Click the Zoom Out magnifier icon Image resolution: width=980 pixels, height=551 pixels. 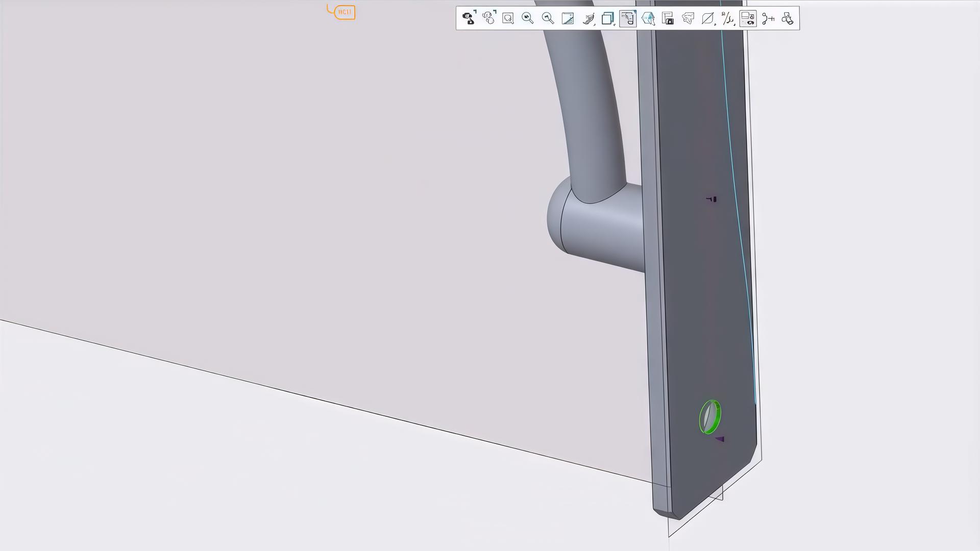click(x=548, y=18)
